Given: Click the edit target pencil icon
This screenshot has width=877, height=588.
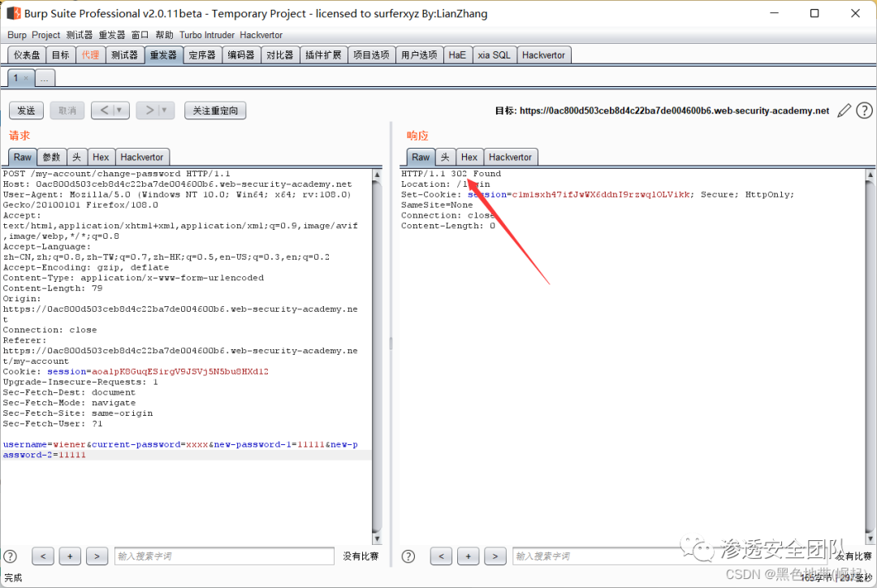Looking at the screenshot, I should tap(844, 110).
